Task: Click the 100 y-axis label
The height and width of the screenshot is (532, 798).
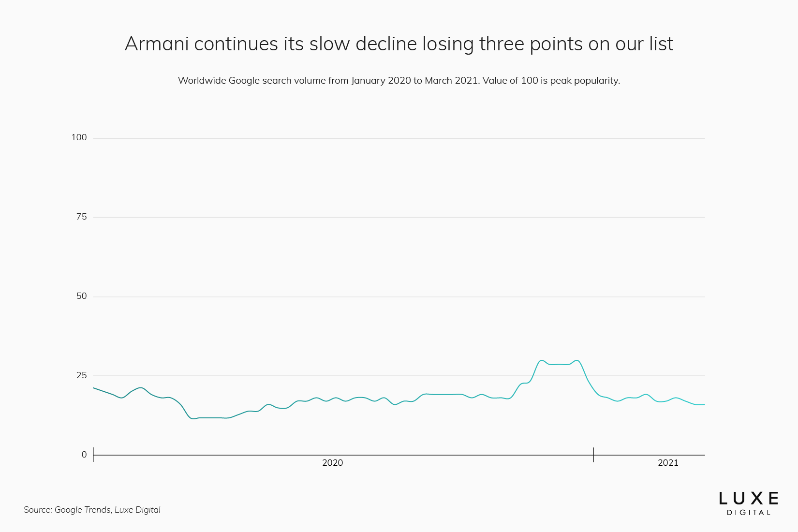Action: tap(79, 138)
